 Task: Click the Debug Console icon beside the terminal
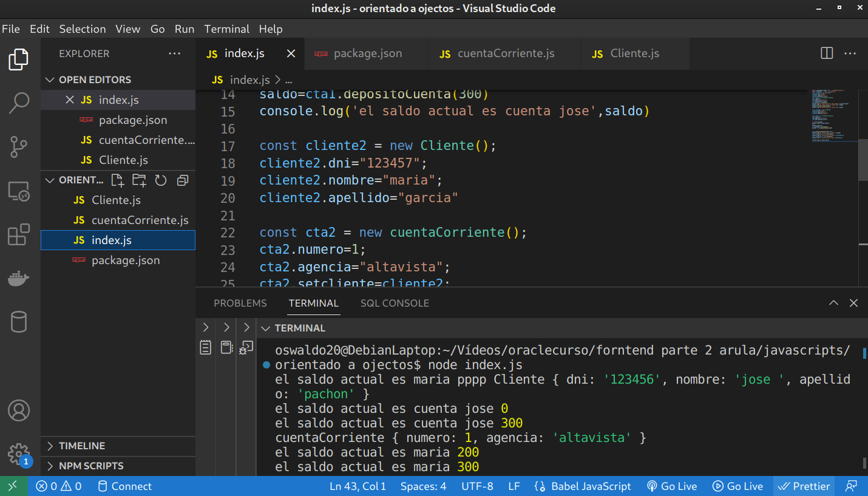tap(246, 347)
